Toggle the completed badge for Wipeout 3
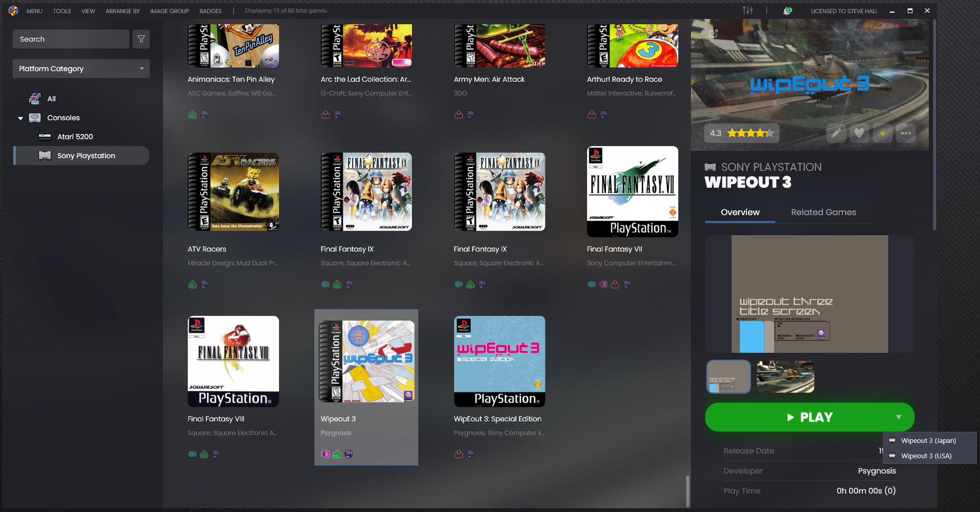 point(882,133)
